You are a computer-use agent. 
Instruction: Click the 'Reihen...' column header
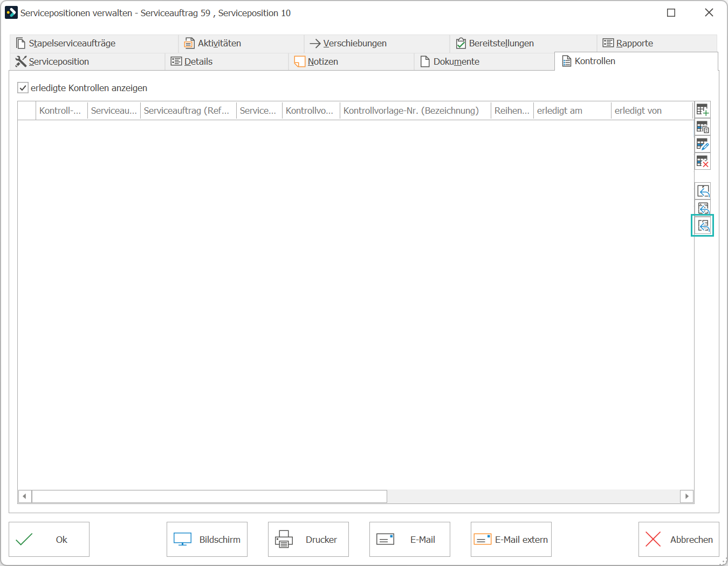pos(512,111)
